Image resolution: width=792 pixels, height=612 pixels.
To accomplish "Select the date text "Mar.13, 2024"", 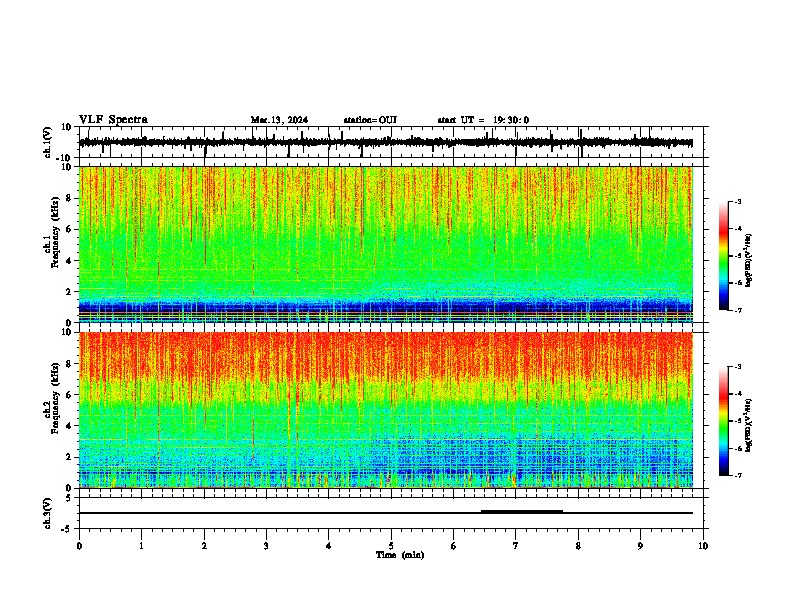I will click(x=279, y=120).
